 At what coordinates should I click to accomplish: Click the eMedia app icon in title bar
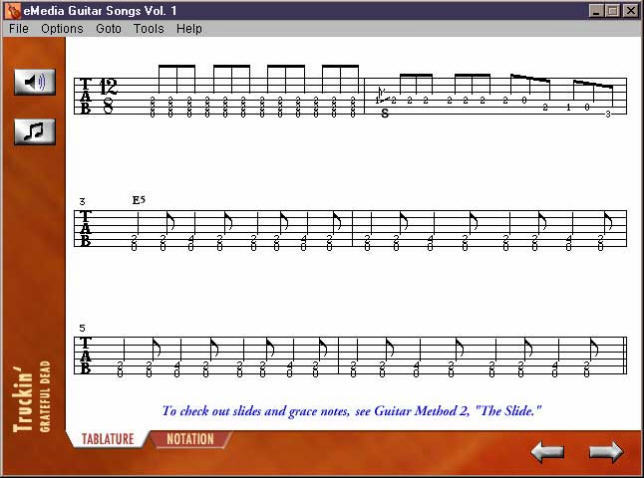(x=13, y=11)
